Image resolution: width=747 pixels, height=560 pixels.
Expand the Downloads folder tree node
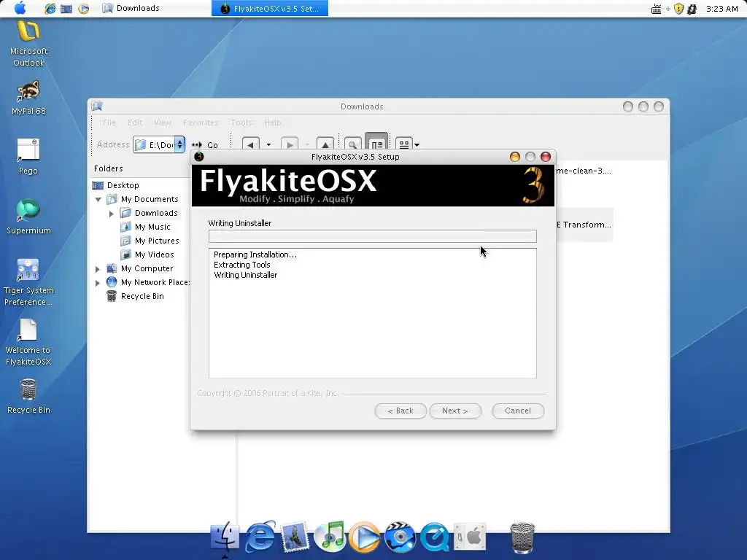tap(112, 214)
